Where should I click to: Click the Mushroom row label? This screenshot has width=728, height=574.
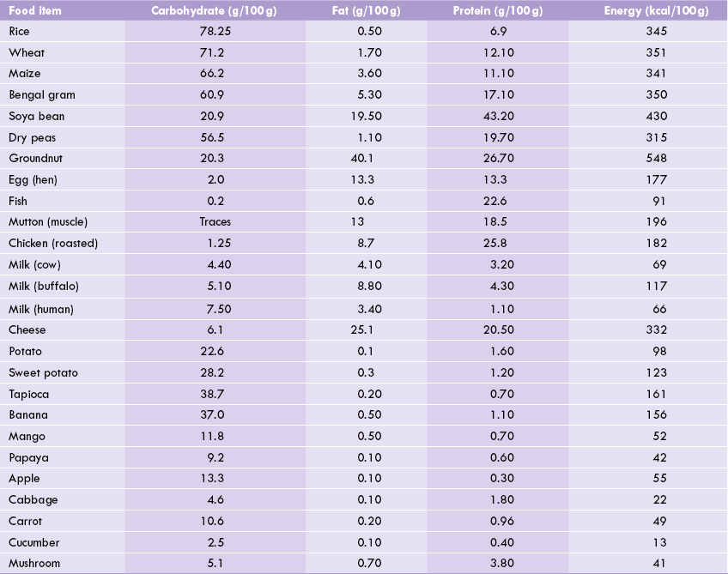pos(34,564)
